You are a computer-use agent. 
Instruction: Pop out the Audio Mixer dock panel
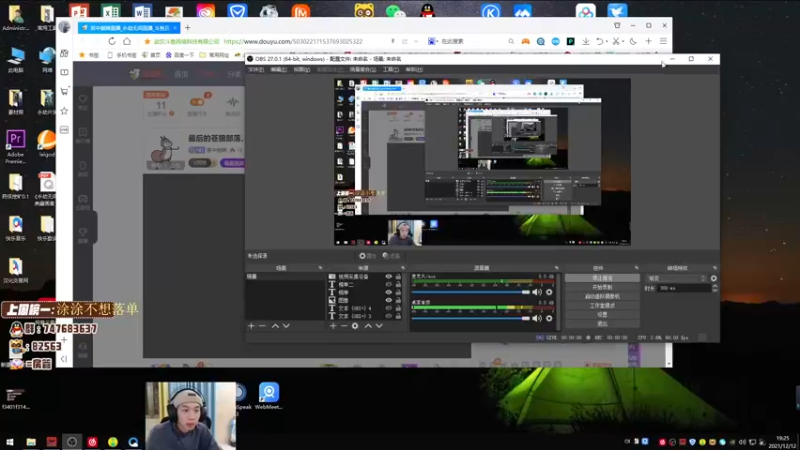point(556,268)
